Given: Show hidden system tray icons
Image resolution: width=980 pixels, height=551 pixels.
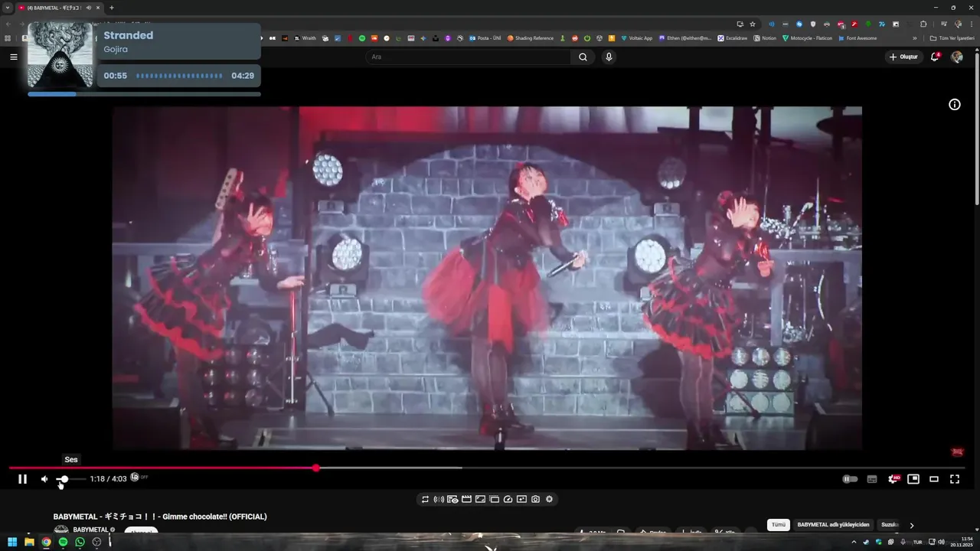Looking at the screenshot, I should coord(854,542).
